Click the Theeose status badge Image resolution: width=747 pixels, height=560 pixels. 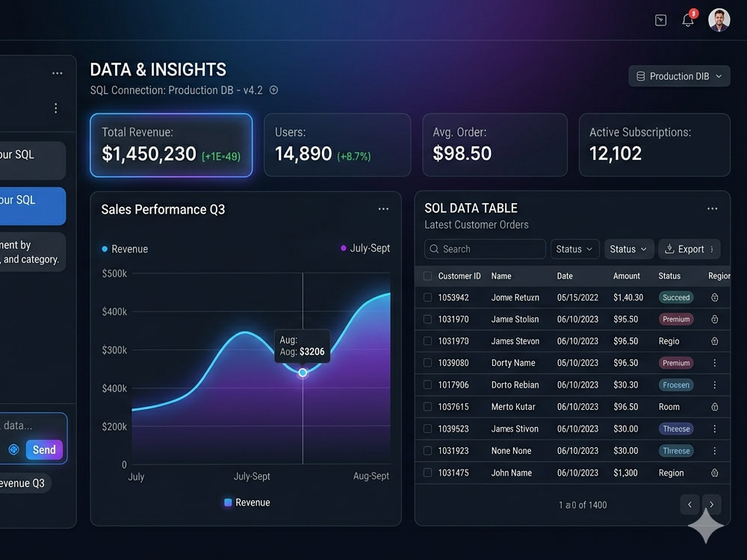pos(676,429)
